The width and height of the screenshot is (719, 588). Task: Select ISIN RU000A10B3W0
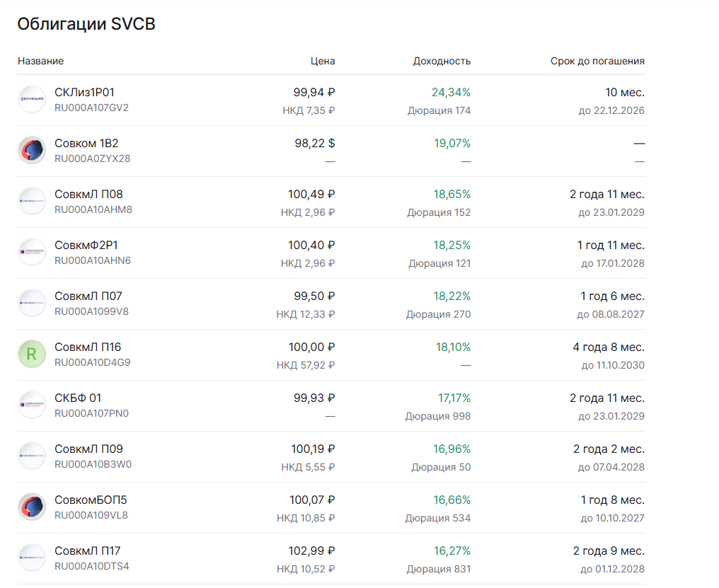click(93, 464)
